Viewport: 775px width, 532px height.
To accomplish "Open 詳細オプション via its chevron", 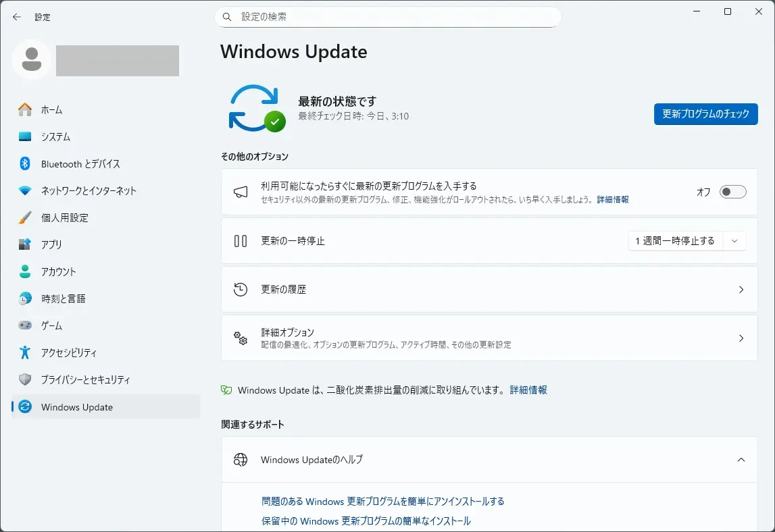I will 741,338.
